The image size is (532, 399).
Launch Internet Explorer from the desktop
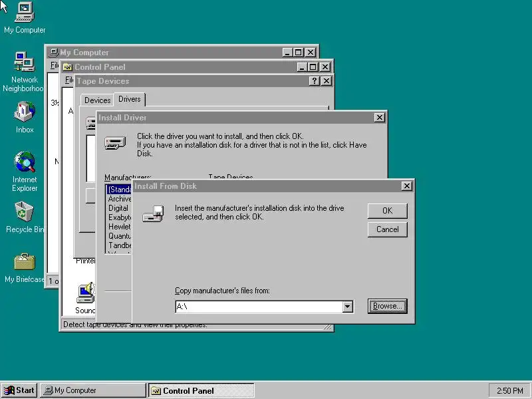25,172
